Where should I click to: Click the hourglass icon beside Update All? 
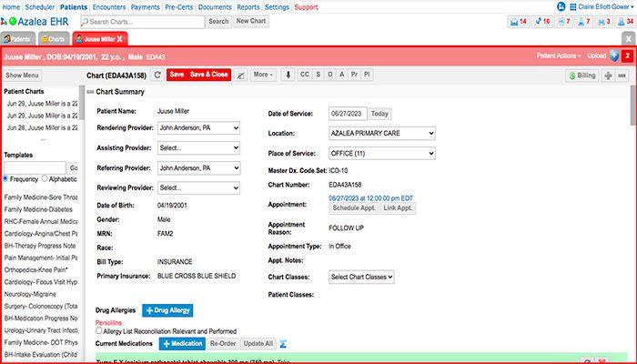[283, 344]
